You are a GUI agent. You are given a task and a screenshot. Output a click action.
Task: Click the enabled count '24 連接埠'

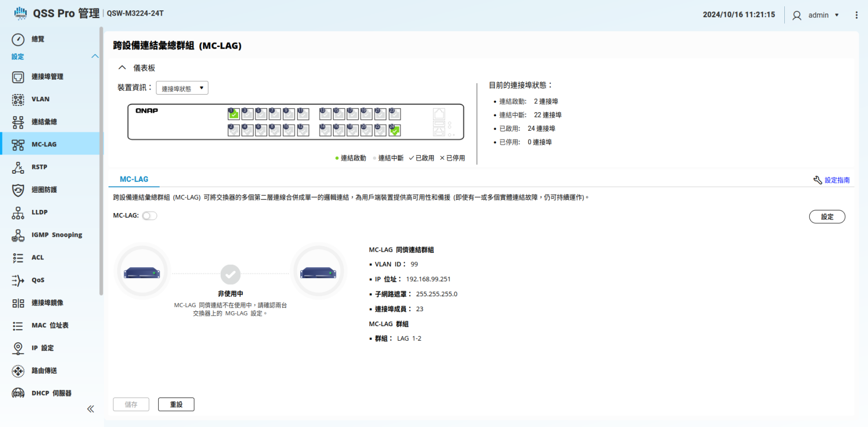(541, 128)
